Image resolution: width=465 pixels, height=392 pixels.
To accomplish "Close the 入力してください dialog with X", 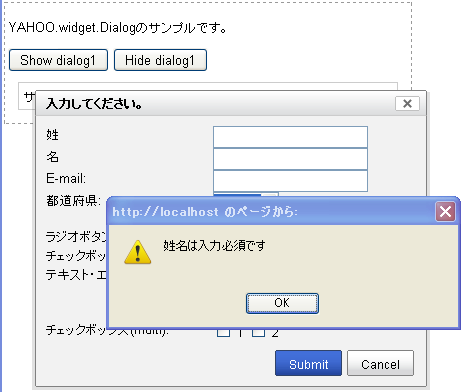I will click(407, 104).
